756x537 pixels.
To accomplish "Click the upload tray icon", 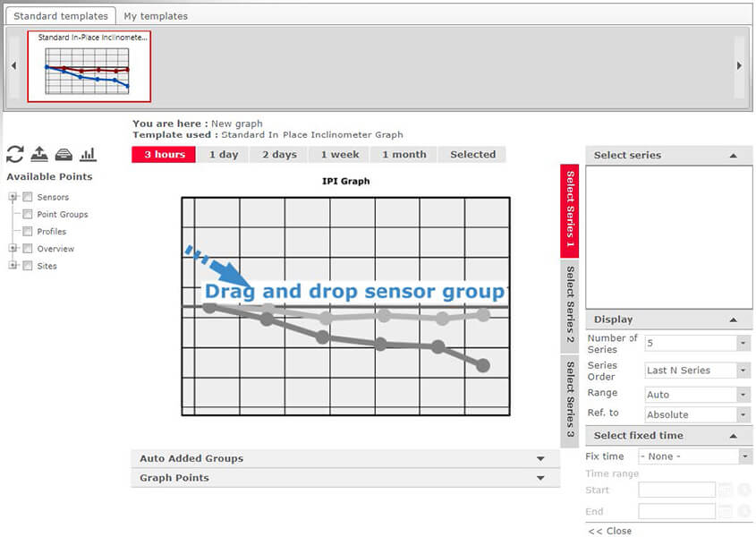I will pos(39,154).
